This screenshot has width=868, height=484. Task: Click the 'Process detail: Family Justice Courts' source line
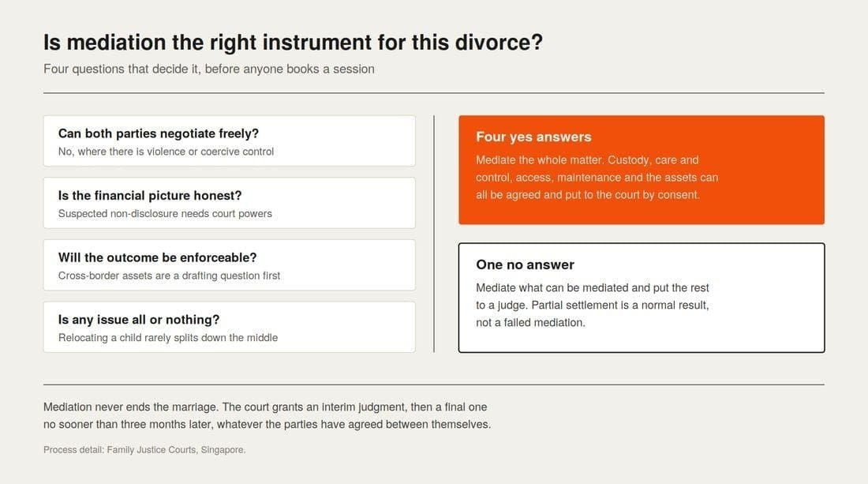(144, 450)
